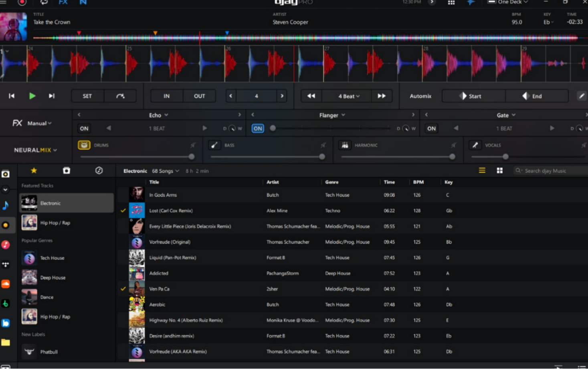Skip forward with the fast-forward icon

tap(382, 96)
